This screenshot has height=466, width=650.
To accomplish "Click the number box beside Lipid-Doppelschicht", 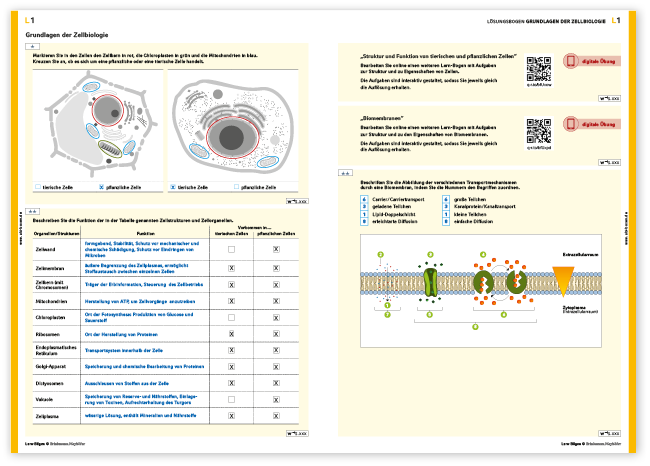I will point(364,213).
